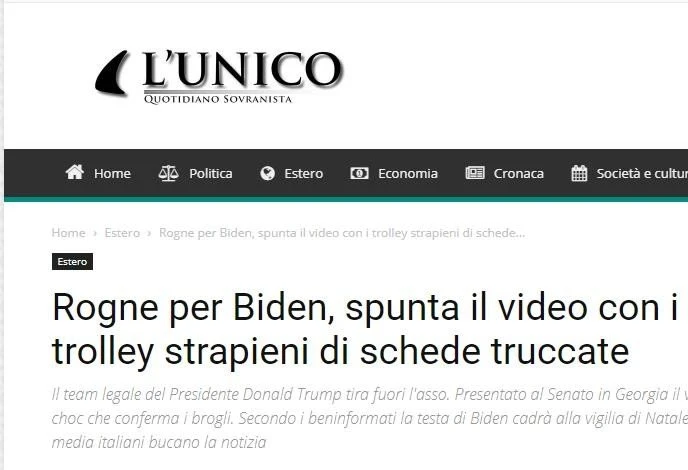The height and width of the screenshot is (470, 688).
Task: Open the Politica menu section
Action: tap(211, 173)
